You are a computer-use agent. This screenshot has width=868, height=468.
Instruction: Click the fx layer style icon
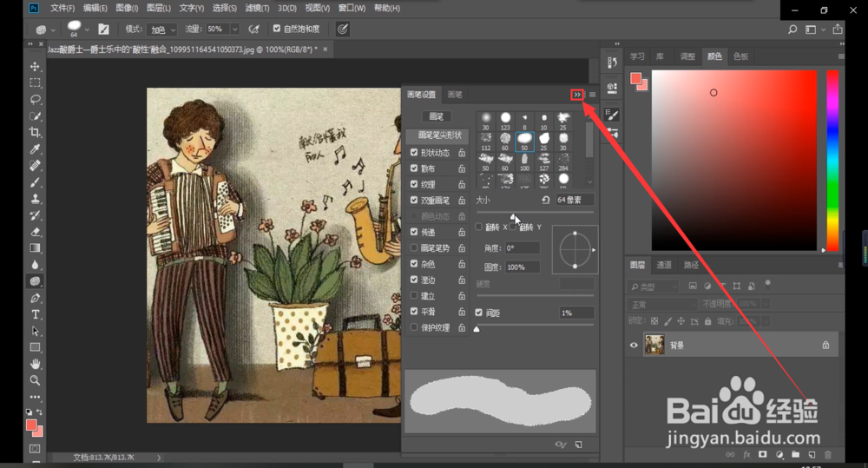tap(746, 455)
